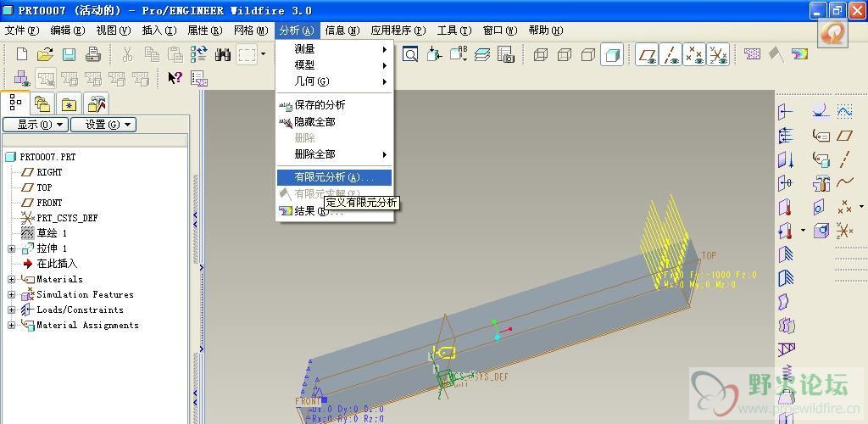Toggle coordinate systems visibility
This screenshot has height=424, width=868.
(x=718, y=54)
